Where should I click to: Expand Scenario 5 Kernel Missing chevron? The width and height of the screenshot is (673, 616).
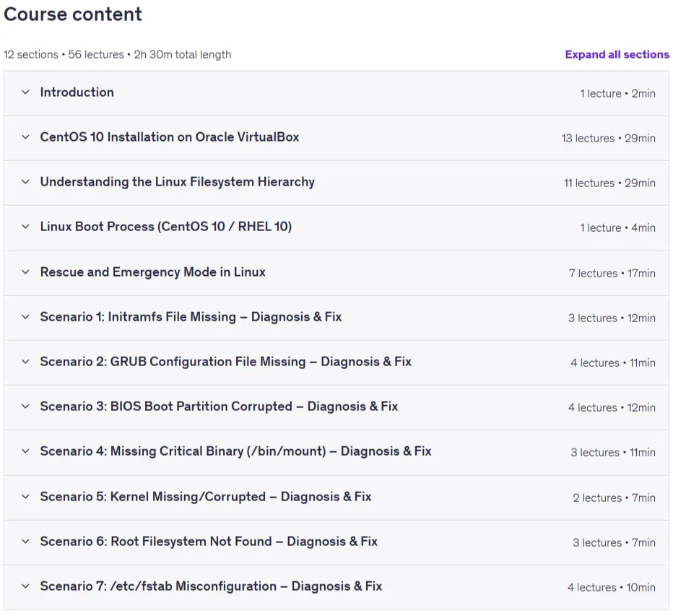(x=26, y=497)
